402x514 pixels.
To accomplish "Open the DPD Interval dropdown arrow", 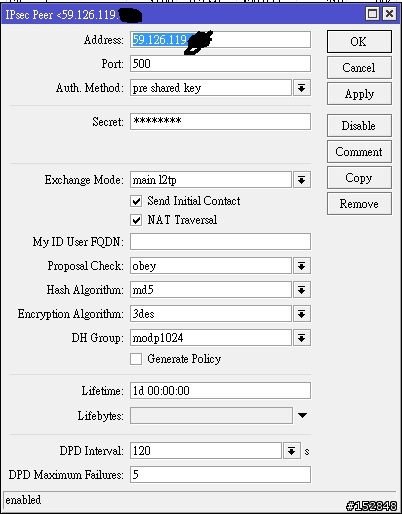I will pos(292,451).
